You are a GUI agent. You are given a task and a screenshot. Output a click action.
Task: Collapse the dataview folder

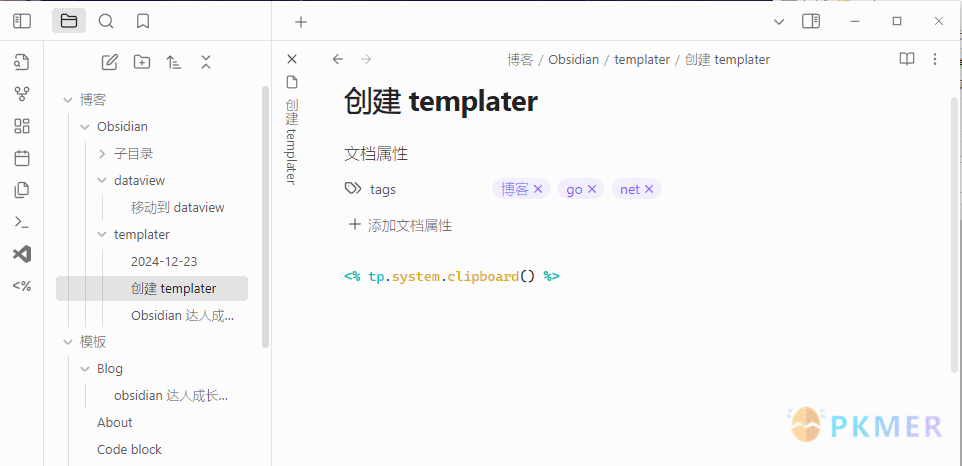click(102, 181)
